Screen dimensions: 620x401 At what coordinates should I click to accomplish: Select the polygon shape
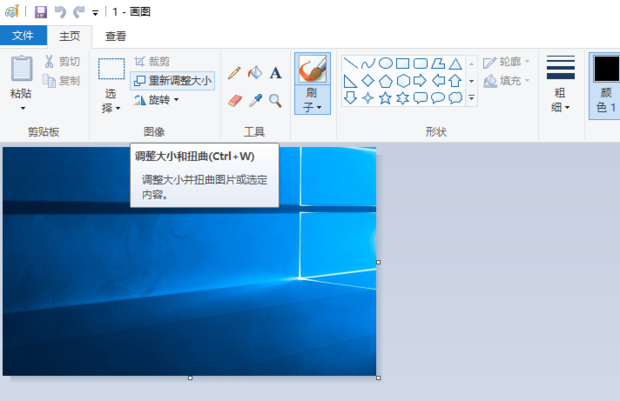point(438,63)
